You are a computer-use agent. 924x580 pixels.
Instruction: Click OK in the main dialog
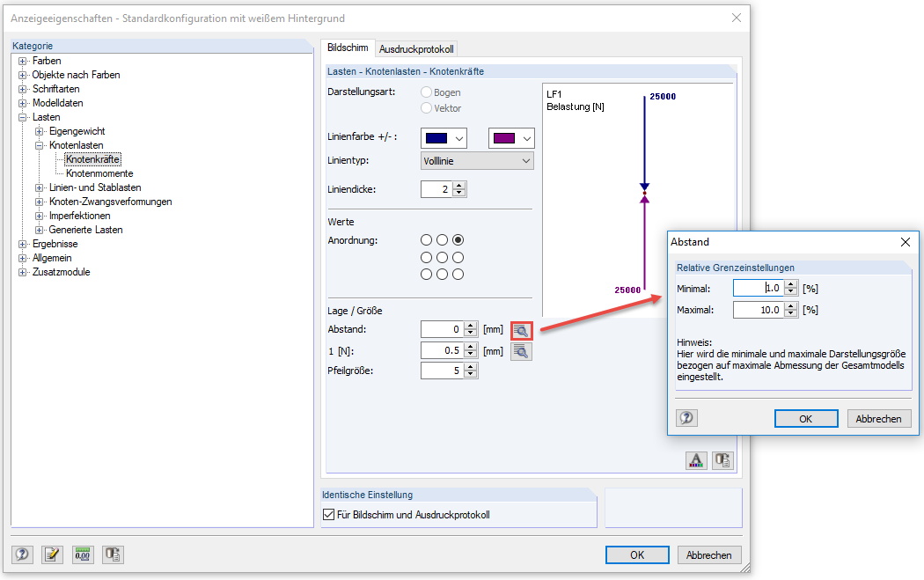(x=637, y=554)
